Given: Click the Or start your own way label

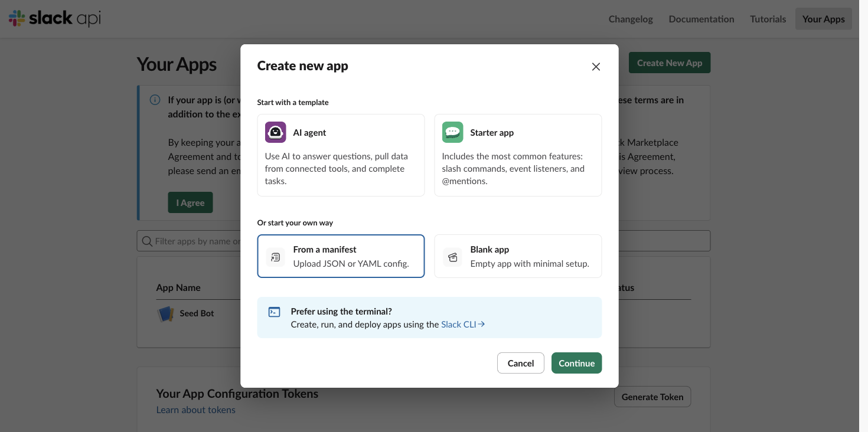Looking at the screenshot, I should [295, 222].
